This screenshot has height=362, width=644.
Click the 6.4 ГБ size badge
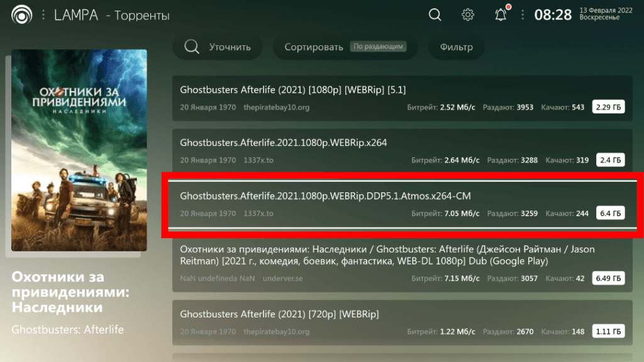tap(609, 214)
